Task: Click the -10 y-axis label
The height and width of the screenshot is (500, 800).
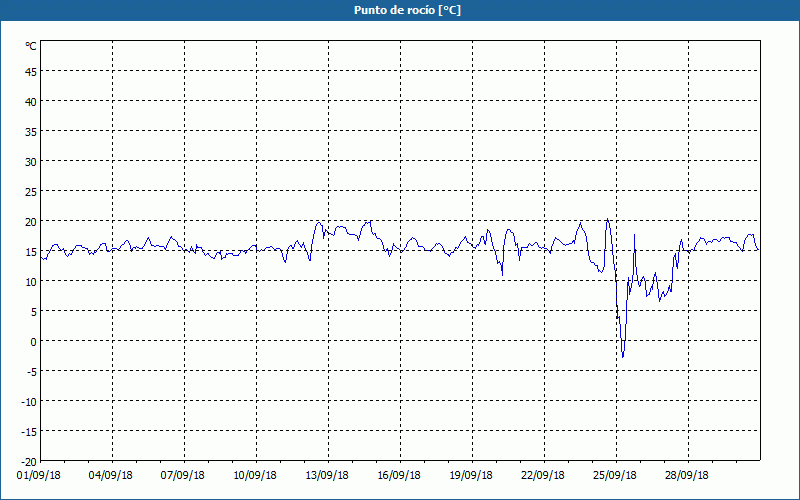Action: (28, 402)
